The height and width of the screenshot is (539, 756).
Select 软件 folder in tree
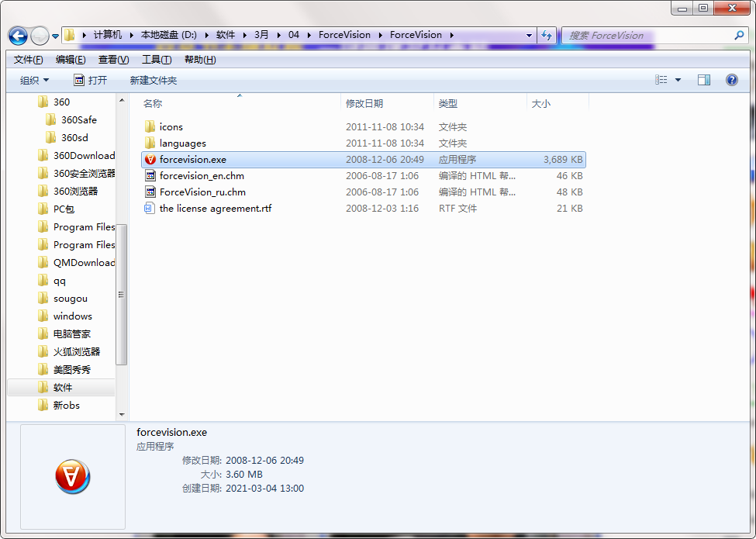click(x=61, y=388)
